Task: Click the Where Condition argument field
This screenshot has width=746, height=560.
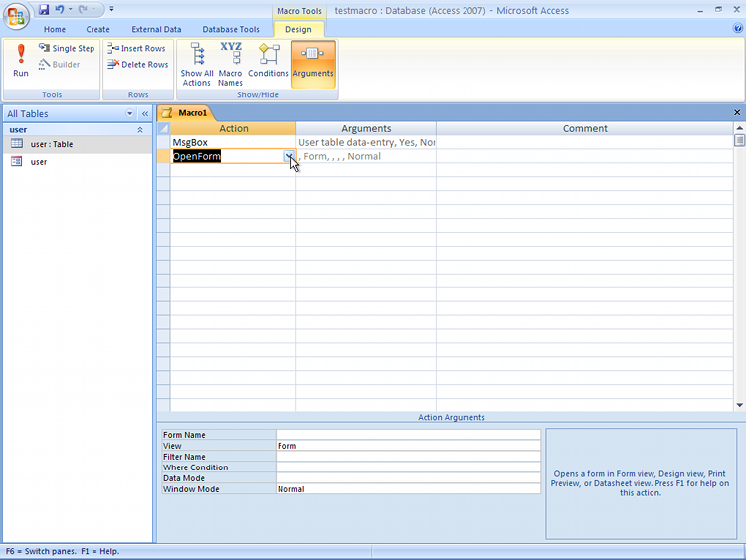Action: coord(408,467)
